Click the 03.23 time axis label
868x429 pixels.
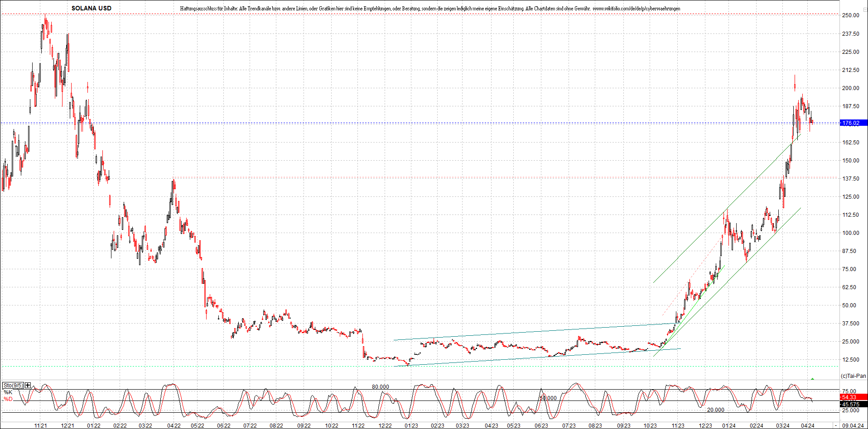463,425
